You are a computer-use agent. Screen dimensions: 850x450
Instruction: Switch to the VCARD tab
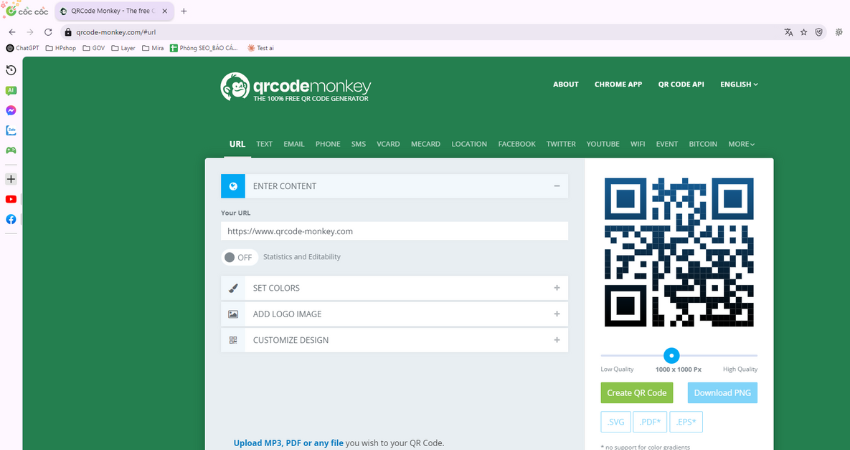[x=388, y=144]
